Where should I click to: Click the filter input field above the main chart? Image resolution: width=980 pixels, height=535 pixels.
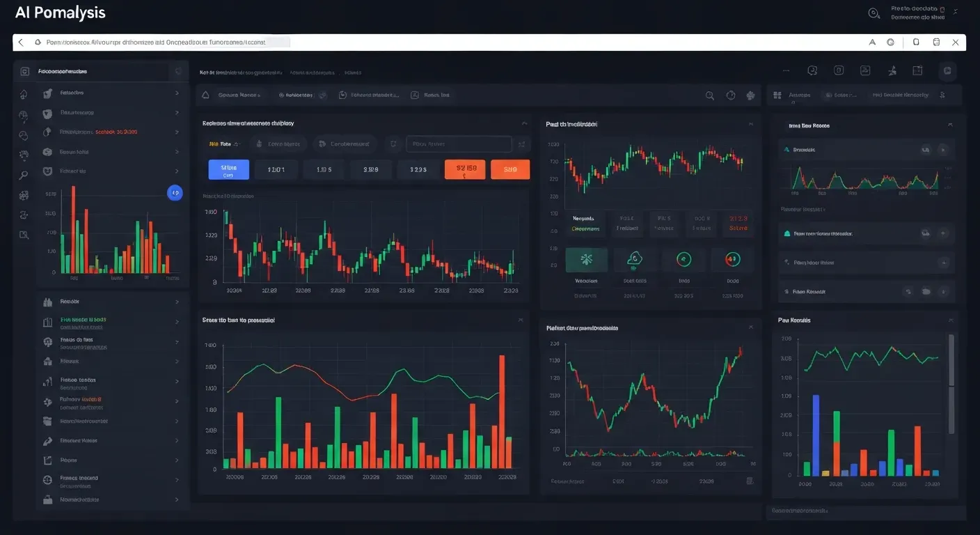[458, 144]
